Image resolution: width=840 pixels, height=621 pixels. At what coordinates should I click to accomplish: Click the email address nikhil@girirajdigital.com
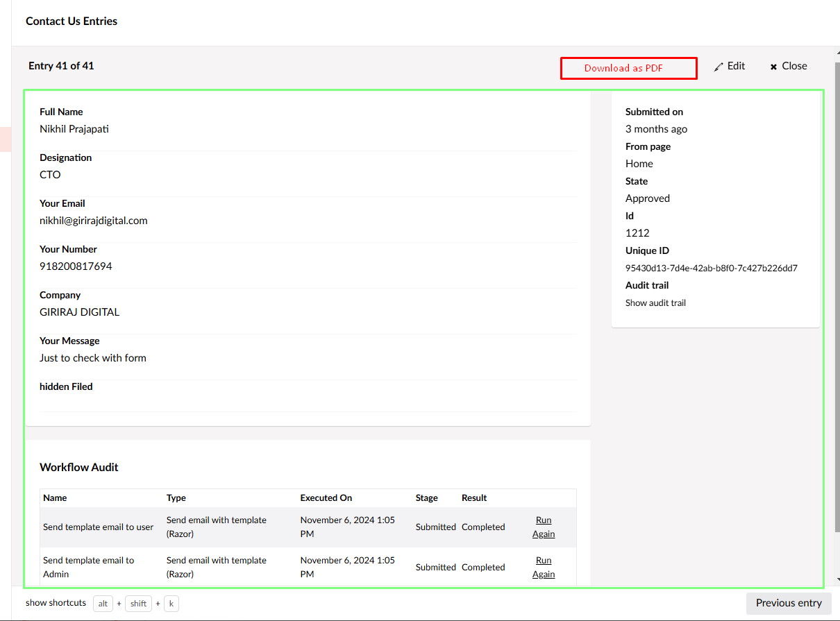point(93,221)
